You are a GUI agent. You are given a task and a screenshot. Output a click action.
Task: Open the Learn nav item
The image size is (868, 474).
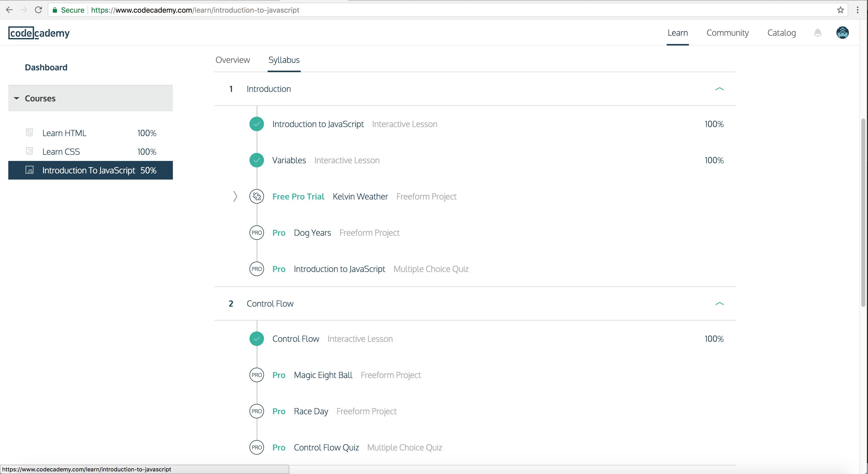678,33
